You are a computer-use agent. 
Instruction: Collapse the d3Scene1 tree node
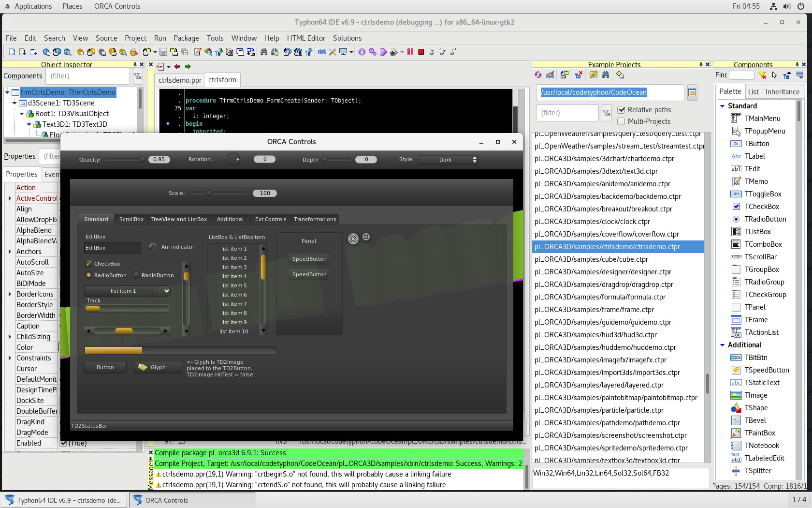point(14,103)
